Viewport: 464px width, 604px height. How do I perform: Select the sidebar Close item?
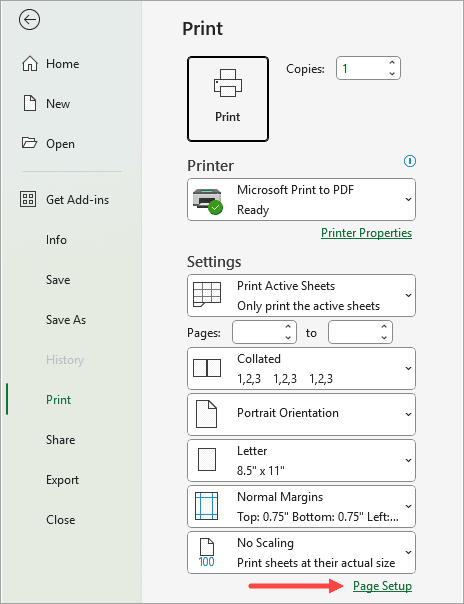pyautogui.click(x=60, y=520)
